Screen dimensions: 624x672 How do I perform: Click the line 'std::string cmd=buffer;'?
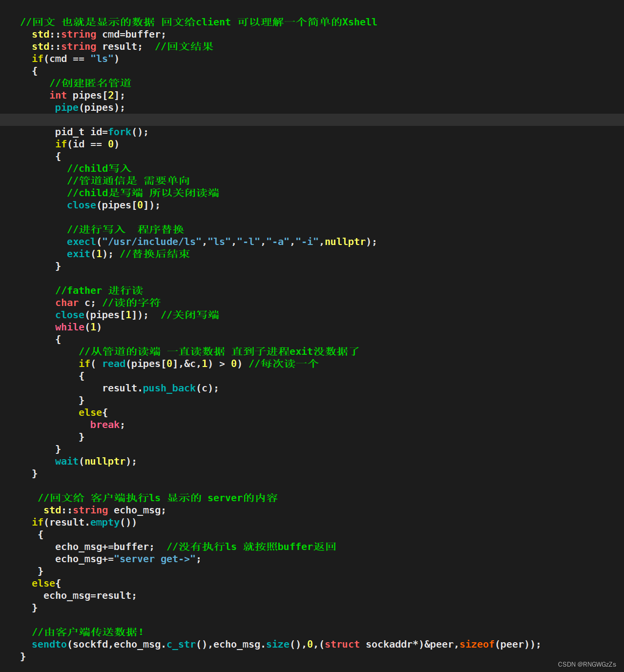click(99, 34)
